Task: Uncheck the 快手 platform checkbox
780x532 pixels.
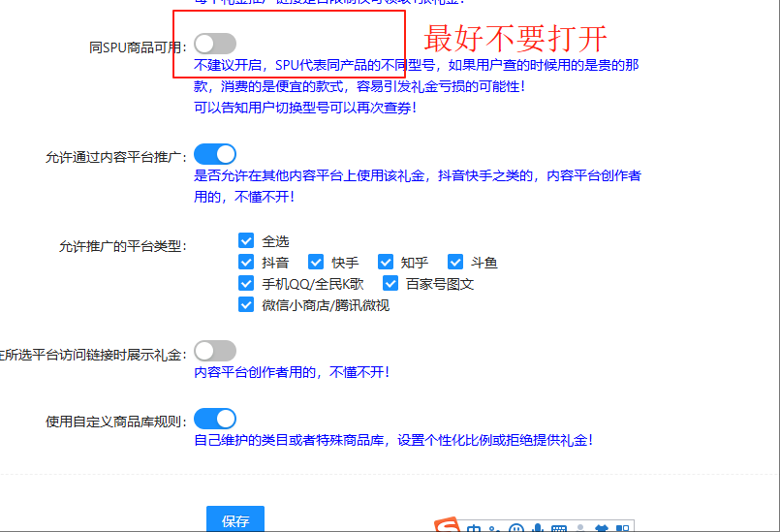Action: (316, 262)
